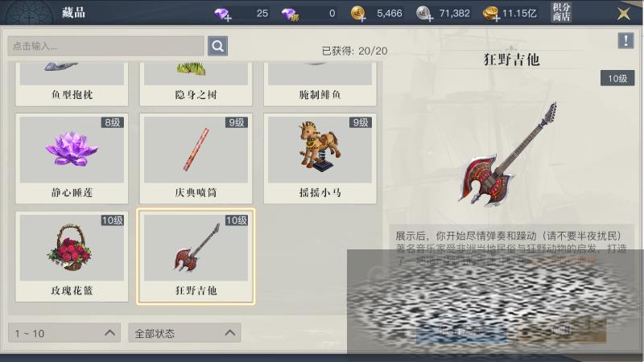Screen dimensions: 644x362
Task: Tap the bound diamond currency icon
Action: (290, 14)
